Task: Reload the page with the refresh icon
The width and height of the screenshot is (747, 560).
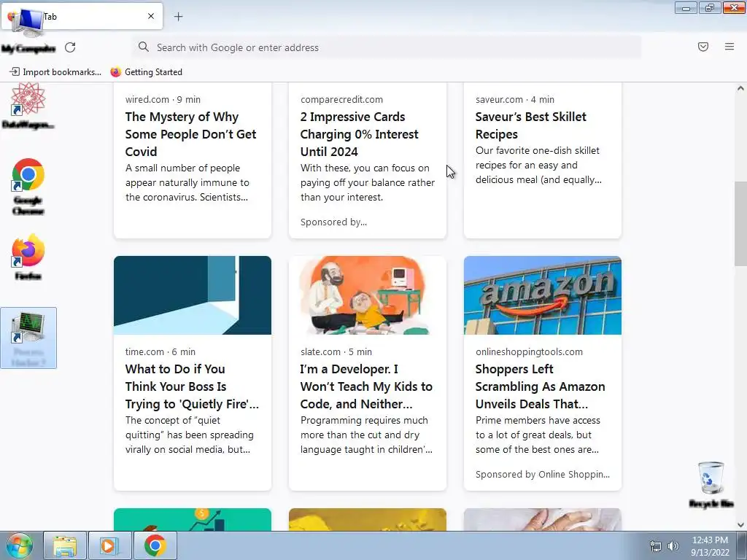Action: coord(70,47)
